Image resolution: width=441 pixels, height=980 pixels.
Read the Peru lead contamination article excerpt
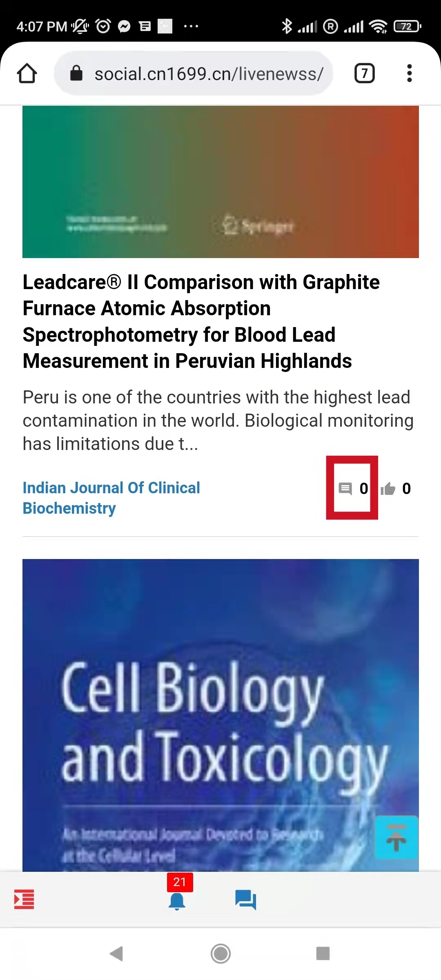click(x=218, y=421)
